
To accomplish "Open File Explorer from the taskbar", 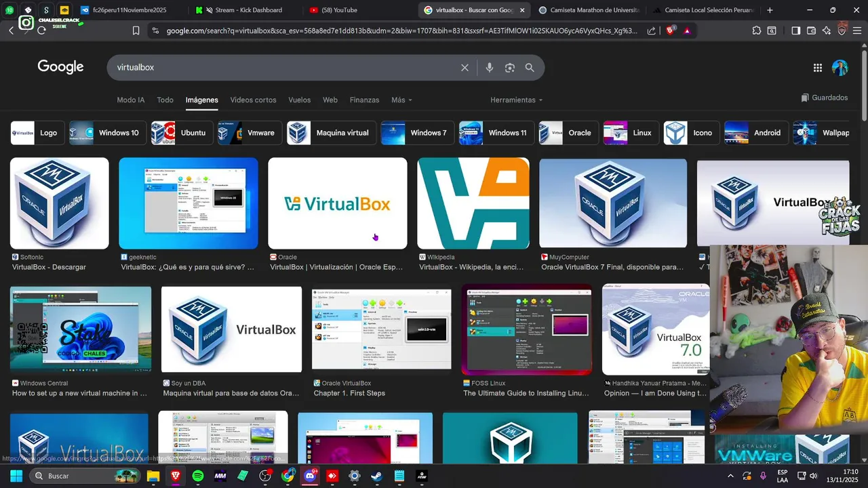I will tap(153, 476).
